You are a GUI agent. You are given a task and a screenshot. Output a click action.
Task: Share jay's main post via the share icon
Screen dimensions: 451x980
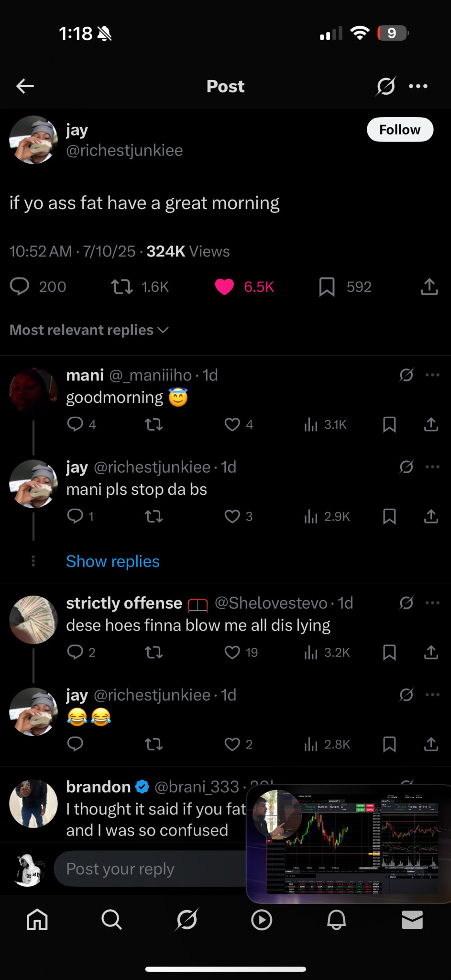429,287
